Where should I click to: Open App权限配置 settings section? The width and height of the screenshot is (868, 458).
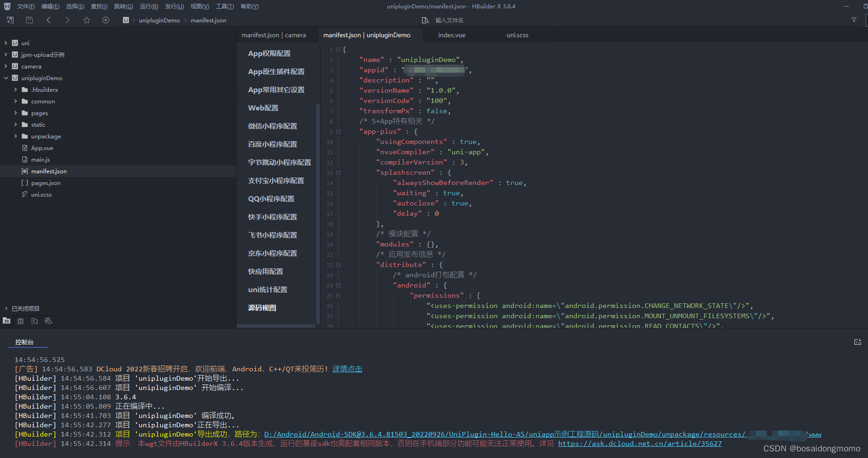click(269, 54)
